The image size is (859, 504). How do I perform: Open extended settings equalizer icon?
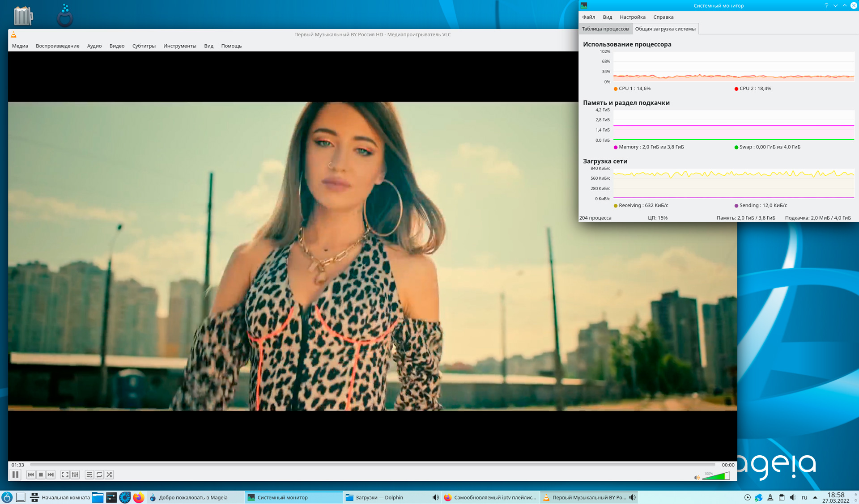click(75, 474)
